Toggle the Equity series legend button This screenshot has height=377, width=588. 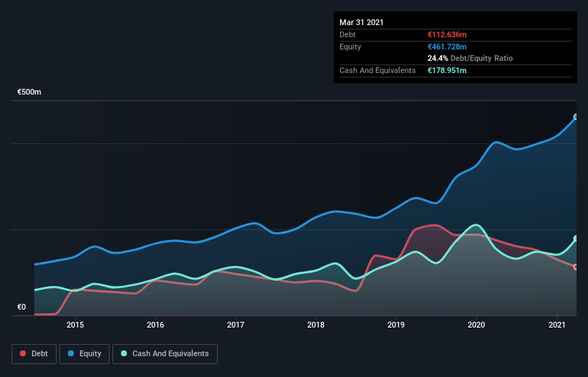(85, 354)
